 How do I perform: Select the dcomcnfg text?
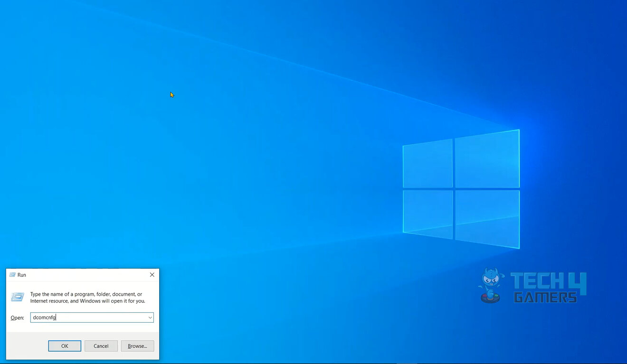[44, 317]
